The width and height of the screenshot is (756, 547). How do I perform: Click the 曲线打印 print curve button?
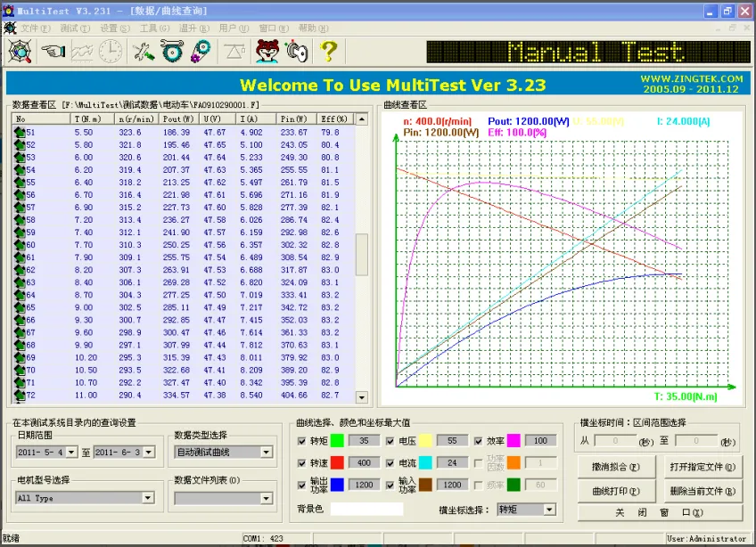(616, 491)
